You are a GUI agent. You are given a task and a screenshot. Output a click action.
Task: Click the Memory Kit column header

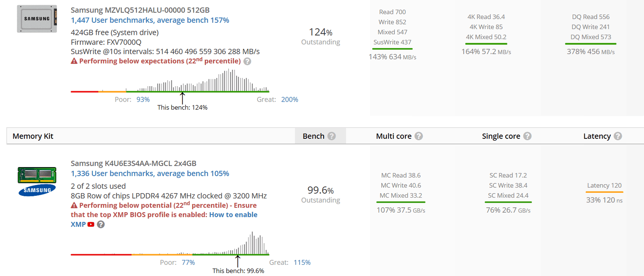click(x=33, y=136)
